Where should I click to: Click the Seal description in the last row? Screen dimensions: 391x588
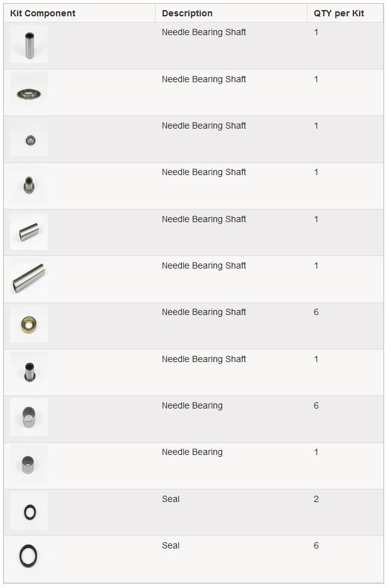(171, 545)
